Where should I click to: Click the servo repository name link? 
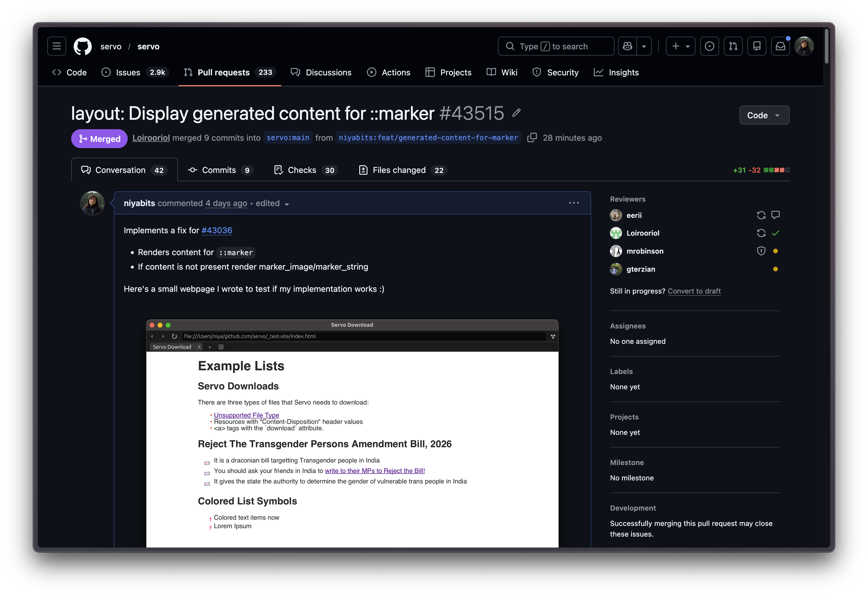pos(148,46)
